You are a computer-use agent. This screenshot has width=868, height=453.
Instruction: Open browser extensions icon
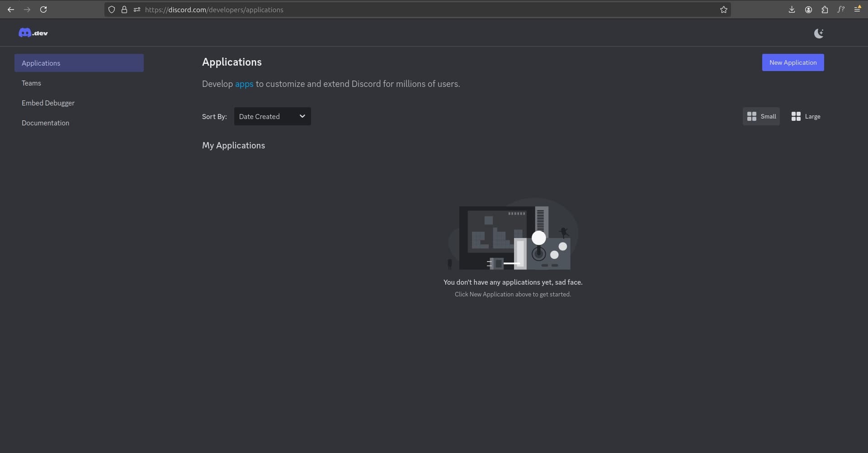pyautogui.click(x=825, y=10)
